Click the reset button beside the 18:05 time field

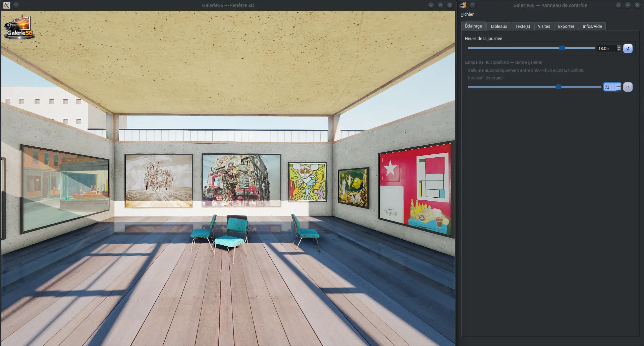[x=628, y=48]
